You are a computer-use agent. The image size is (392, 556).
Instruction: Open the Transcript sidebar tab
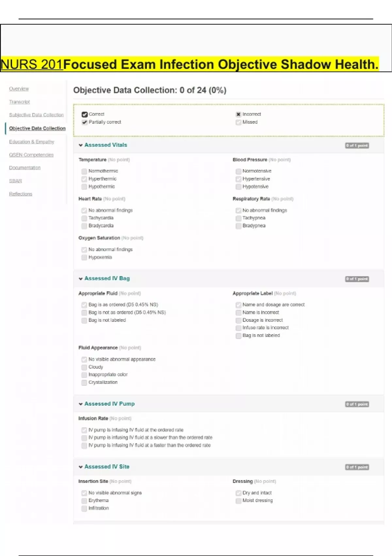19,102
